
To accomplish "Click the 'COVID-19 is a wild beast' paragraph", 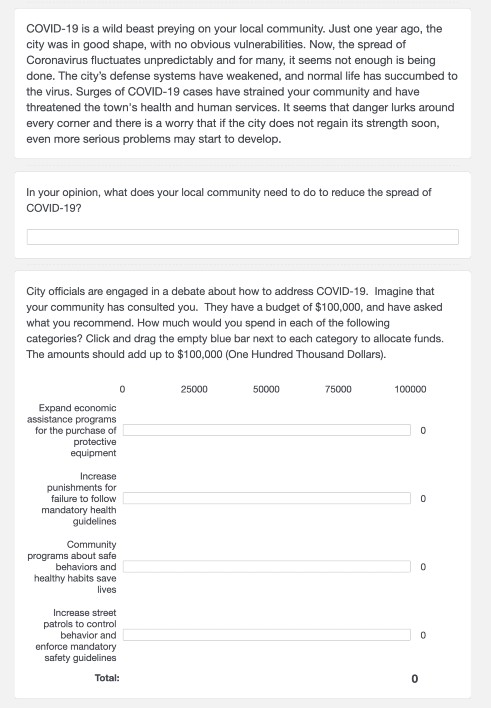I will click(x=242, y=84).
